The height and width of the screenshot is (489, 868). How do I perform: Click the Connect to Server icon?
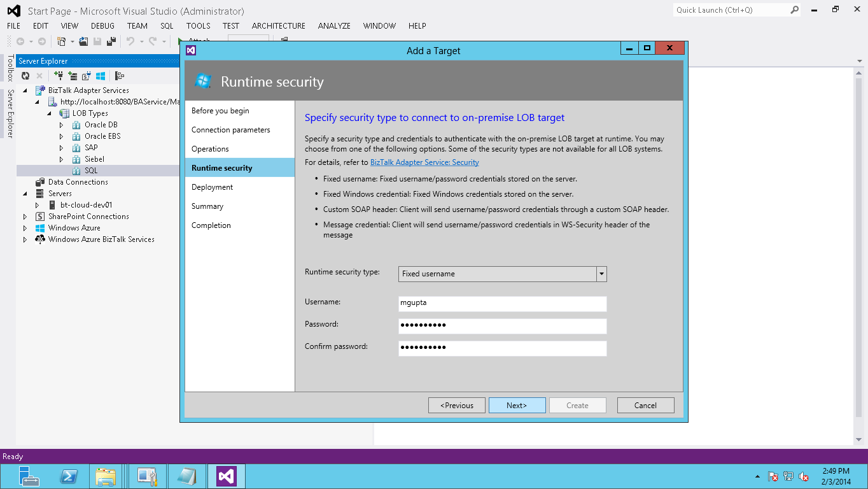(x=73, y=76)
